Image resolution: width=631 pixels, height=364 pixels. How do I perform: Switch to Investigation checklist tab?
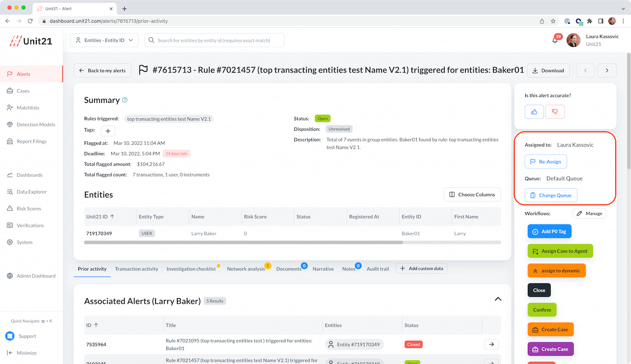191,268
